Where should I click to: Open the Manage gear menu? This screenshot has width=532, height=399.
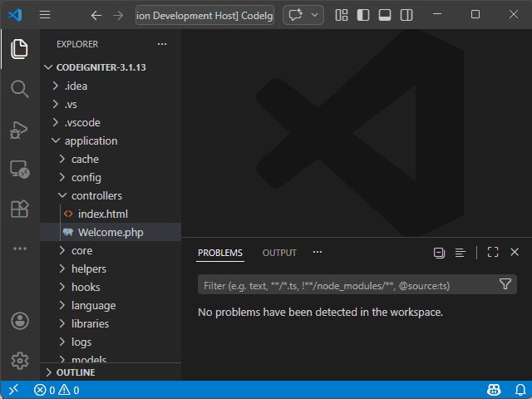tap(20, 360)
